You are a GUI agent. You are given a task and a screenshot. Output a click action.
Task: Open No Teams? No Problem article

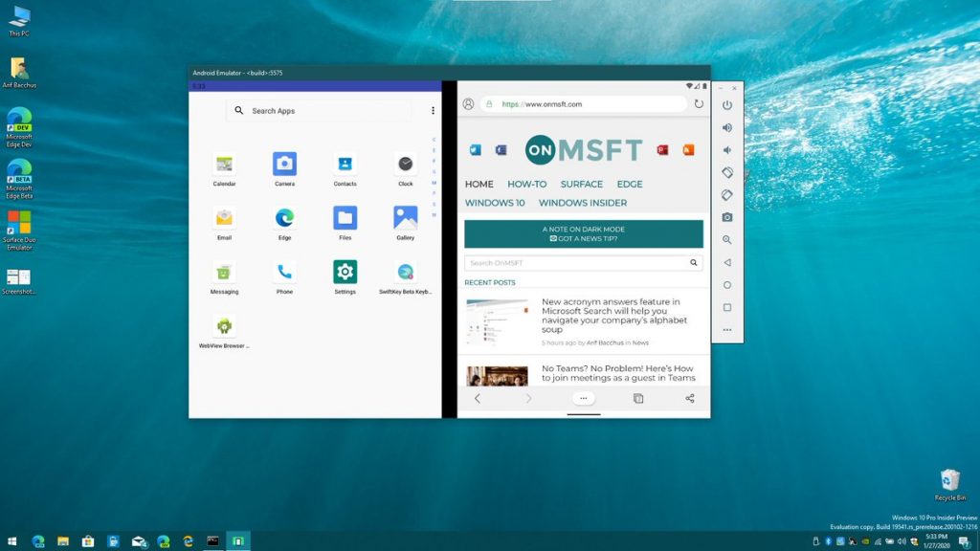(618, 373)
